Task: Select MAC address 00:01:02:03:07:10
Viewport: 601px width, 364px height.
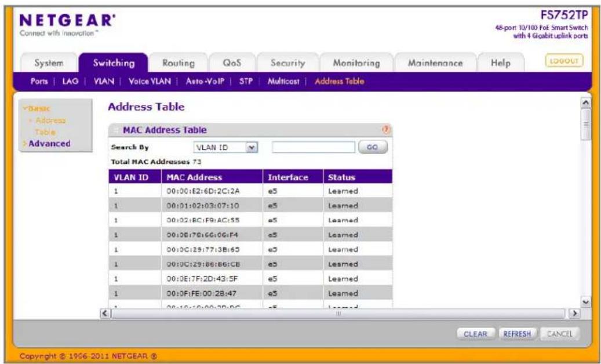Action: pos(203,206)
